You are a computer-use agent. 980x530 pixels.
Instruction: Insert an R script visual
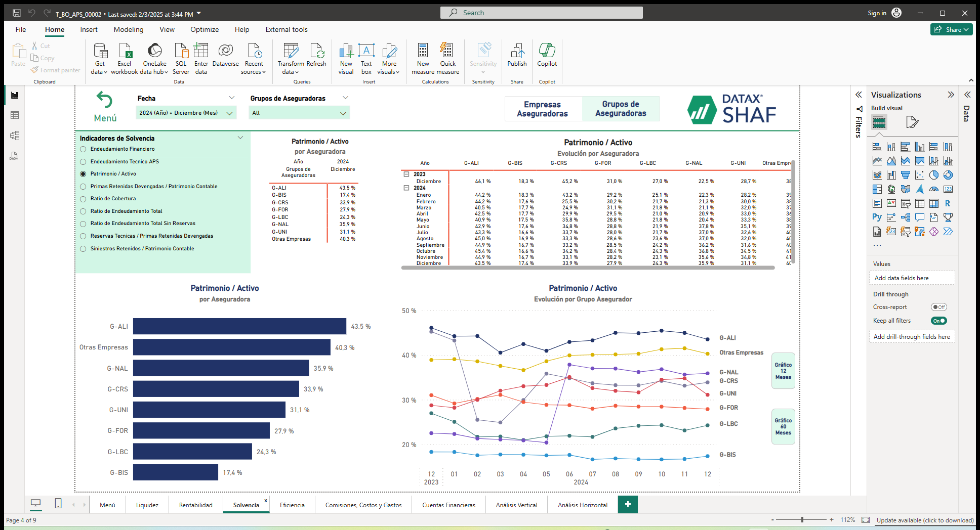click(948, 203)
